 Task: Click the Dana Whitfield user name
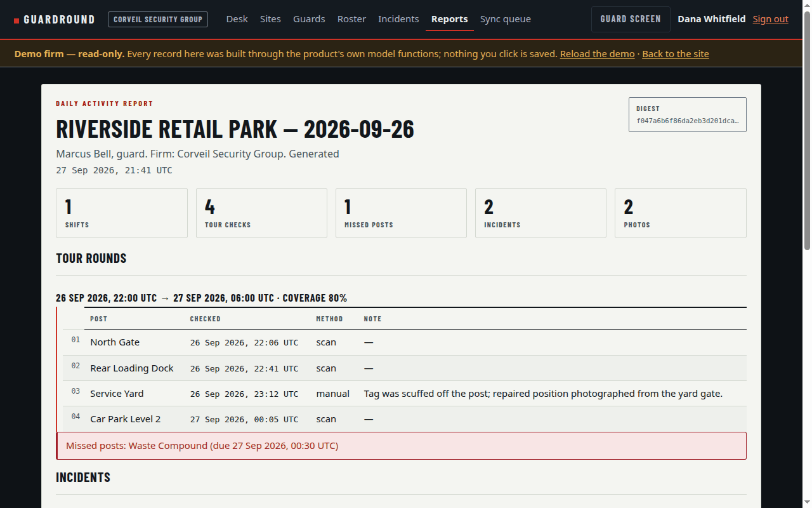coord(712,19)
